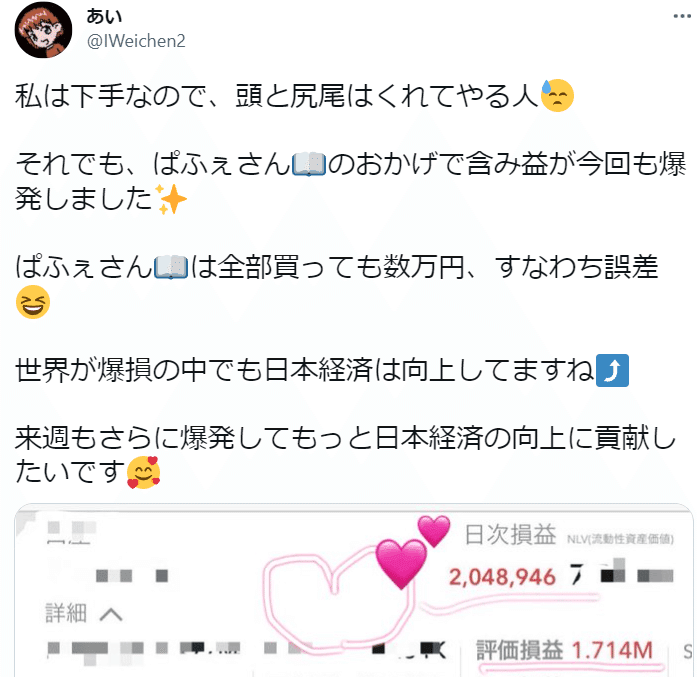Click the second open book emoji before は全部買っても
Screen dimensions: 697x677
(171, 267)
